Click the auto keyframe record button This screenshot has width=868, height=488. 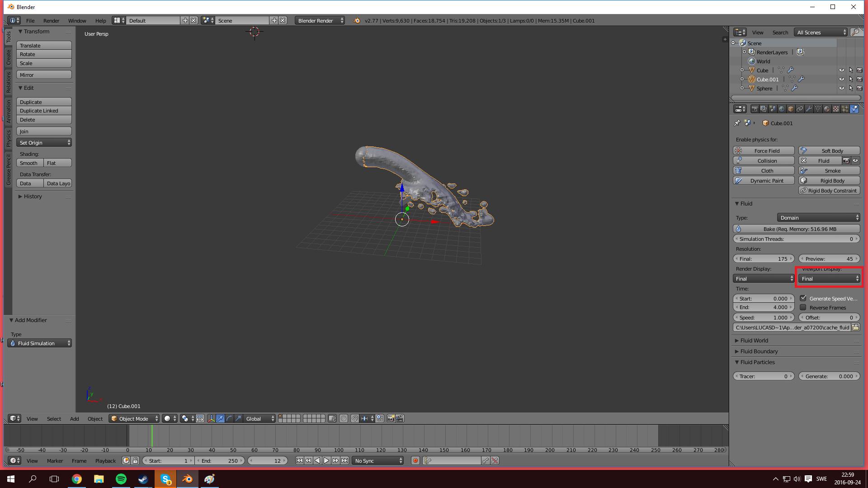(415, 461)
